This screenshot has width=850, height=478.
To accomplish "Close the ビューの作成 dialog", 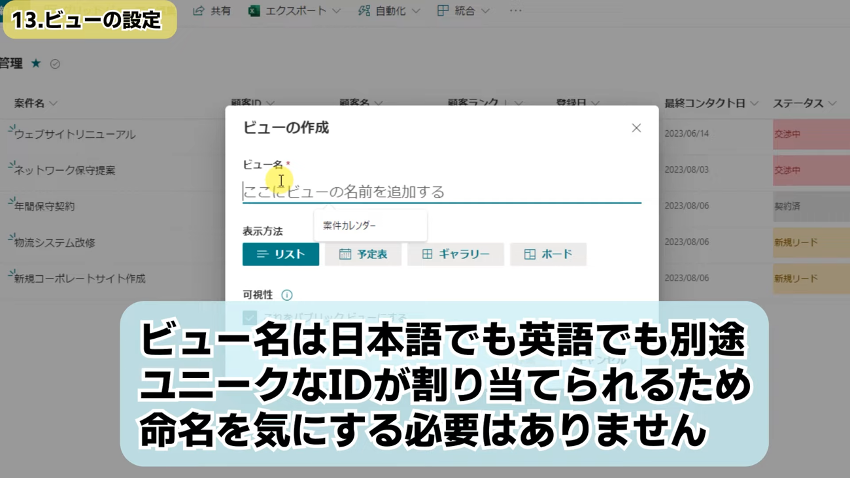I will [x=636, y=128].
